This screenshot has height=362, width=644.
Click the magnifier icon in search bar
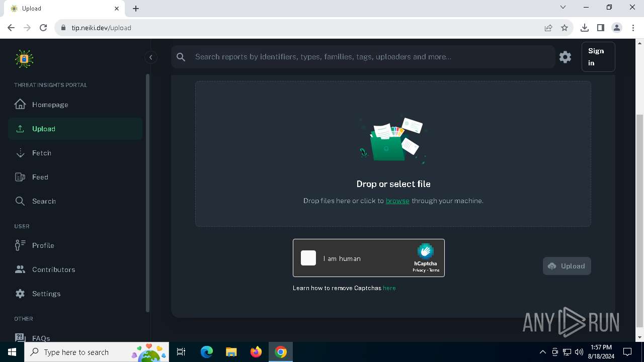[x=181, y=57]
